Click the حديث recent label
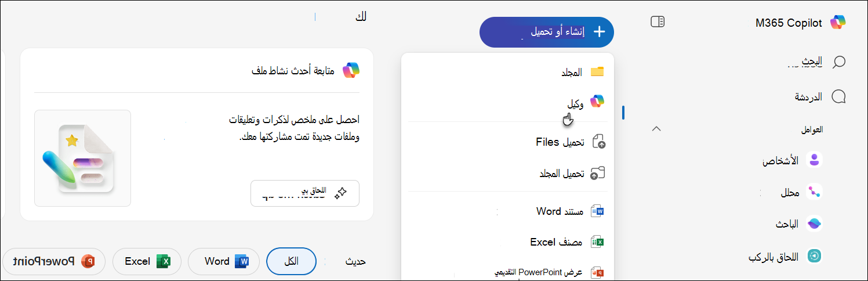 pyautogui.click(x=355, y=261)
